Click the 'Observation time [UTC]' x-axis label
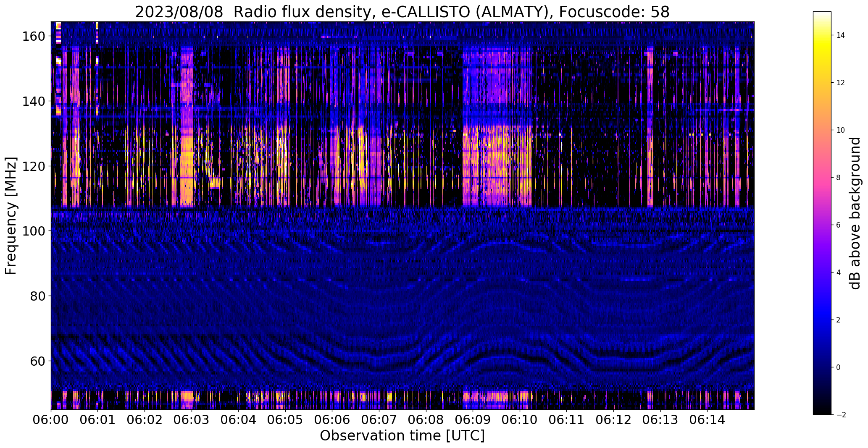 [x=402, y=436]
